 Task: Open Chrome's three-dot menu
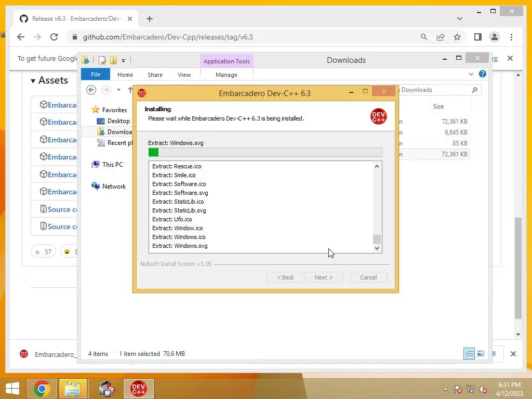[x=511, y=37]
